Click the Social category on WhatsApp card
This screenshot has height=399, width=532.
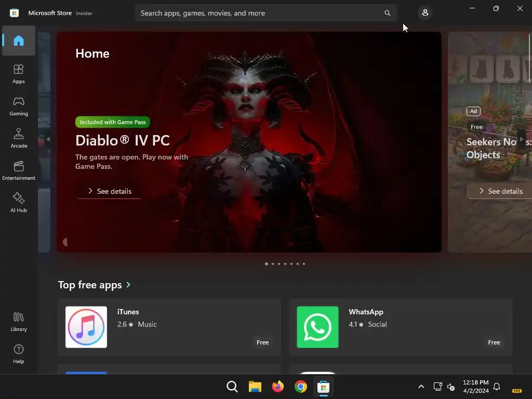coord(377,324)
